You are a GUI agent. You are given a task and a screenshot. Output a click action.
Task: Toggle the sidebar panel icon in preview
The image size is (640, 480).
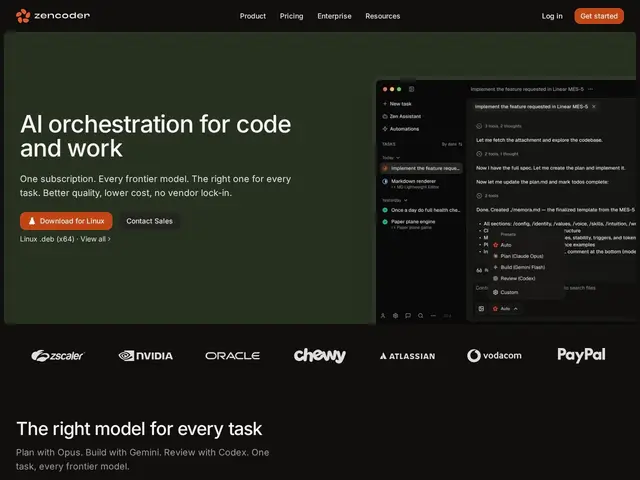pos(411,89)
